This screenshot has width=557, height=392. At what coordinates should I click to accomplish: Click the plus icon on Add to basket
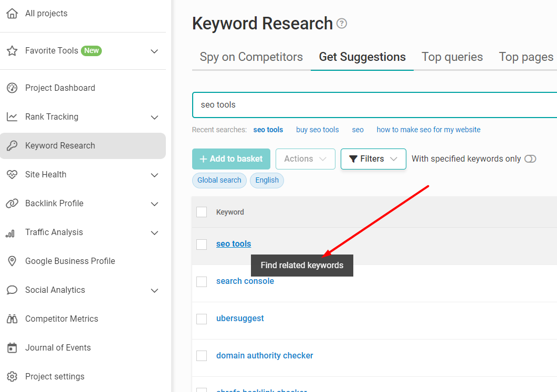pos(204,159)
